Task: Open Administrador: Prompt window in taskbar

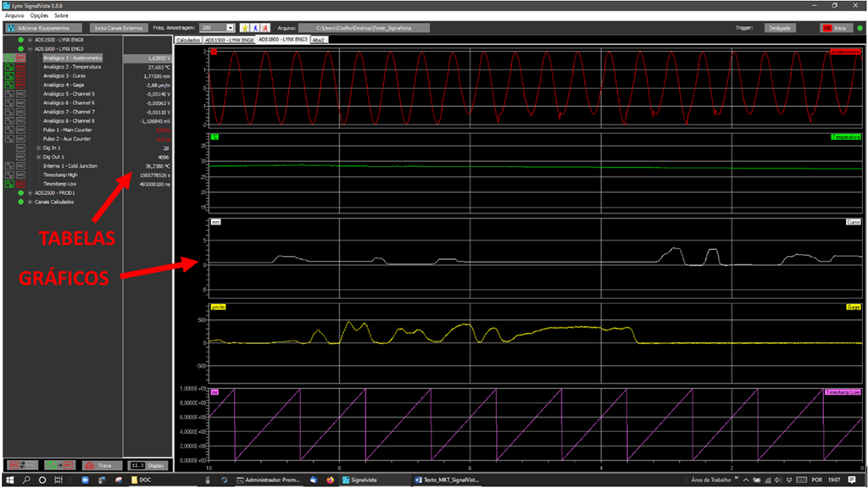Action: [x=268, y=480]
